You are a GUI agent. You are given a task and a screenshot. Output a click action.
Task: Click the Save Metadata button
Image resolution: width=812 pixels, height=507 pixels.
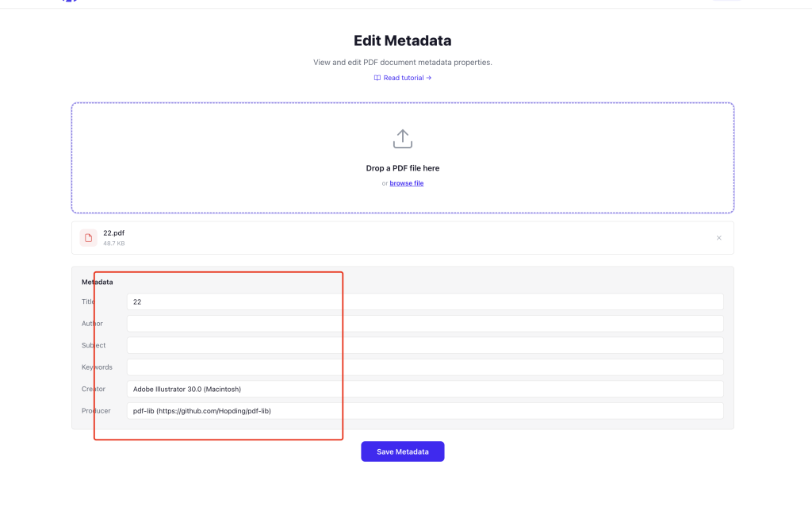pos(402,451)
